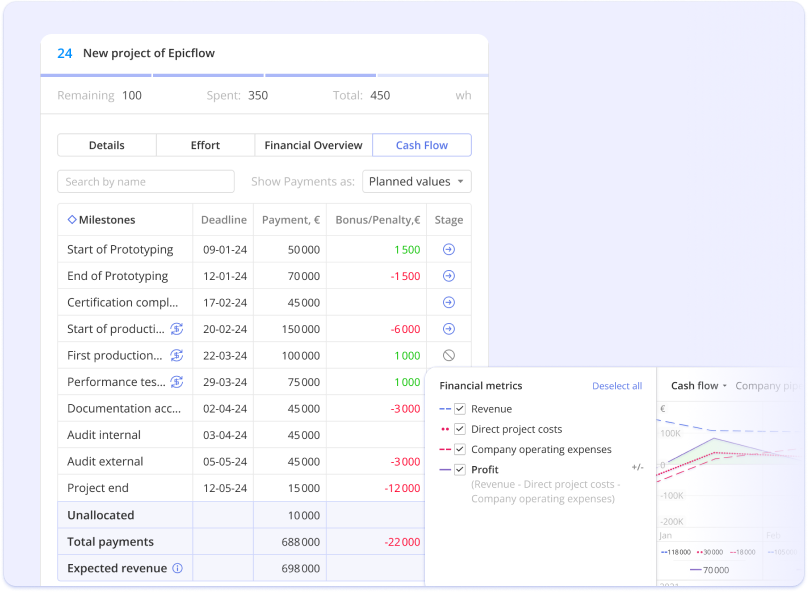This screenshot has width=808, height=592.
Task: Click the Deadline column header
Action: (x=224, y=220)
